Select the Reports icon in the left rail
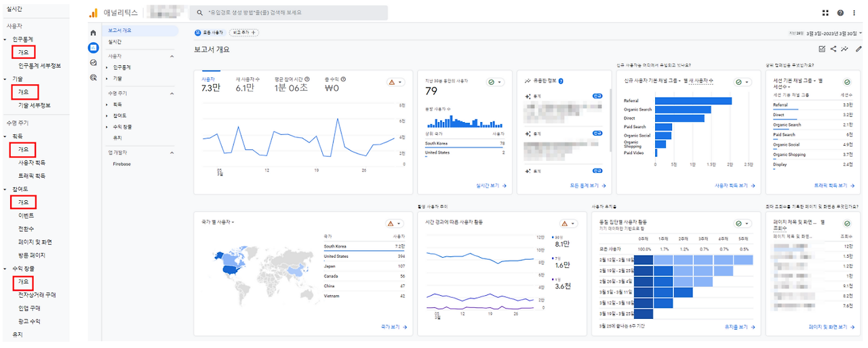Screen dimensions: 868x348 (93, 47)
